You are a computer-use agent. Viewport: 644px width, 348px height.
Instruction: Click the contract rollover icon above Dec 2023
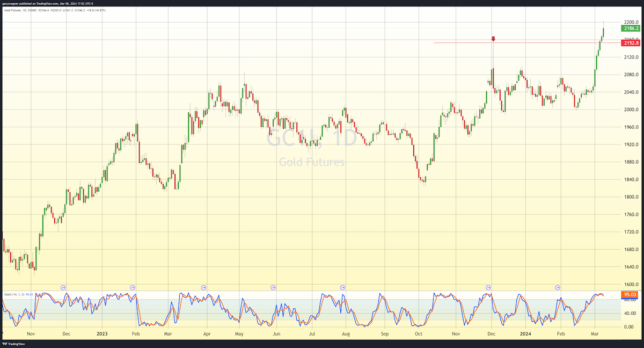tap(489, 287)
